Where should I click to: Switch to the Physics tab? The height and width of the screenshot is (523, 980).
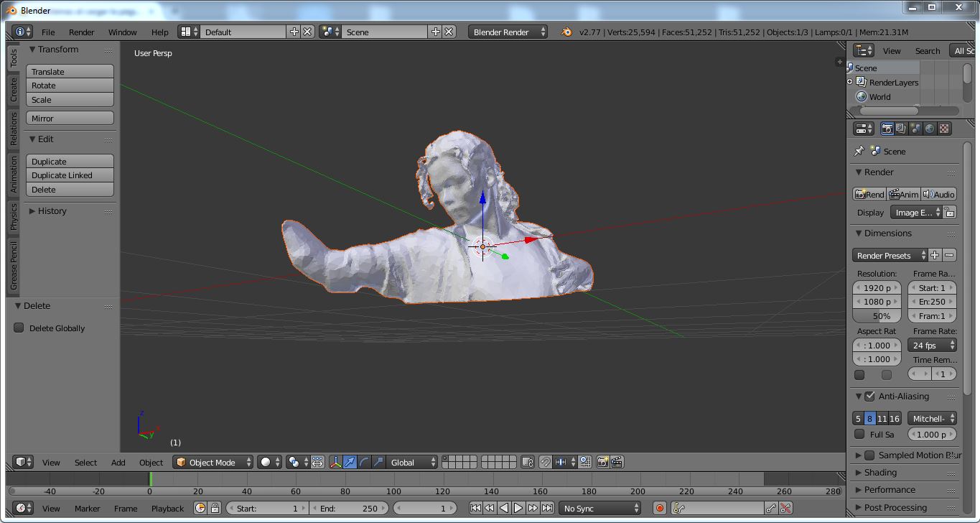pos(13,216)
